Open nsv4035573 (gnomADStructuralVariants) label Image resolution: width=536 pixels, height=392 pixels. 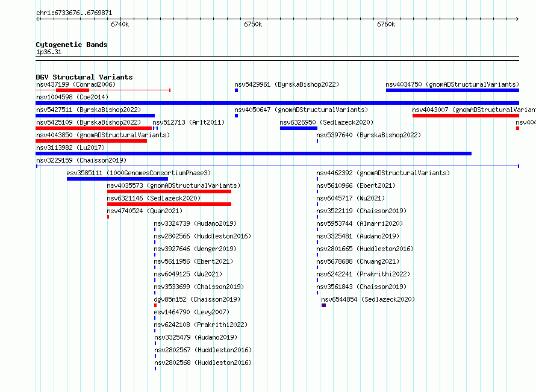pos(173,185)
